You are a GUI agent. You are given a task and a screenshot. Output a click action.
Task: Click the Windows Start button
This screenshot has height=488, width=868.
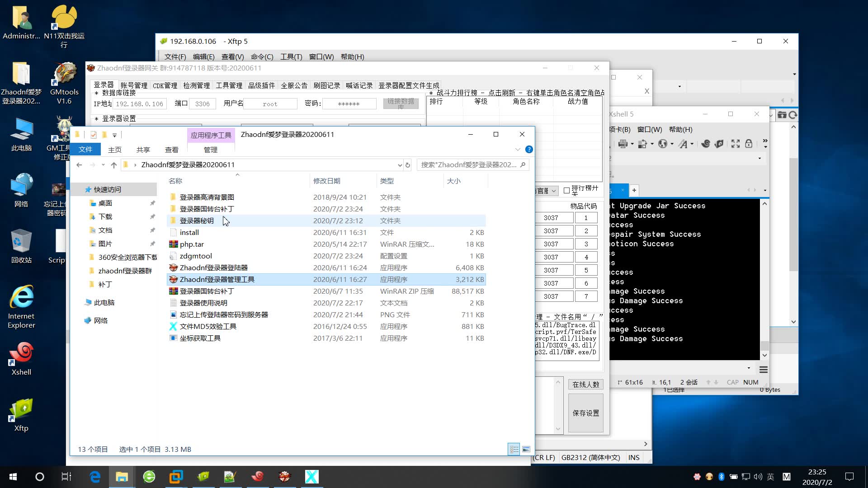pyautogui.click(x=13, y=477)
